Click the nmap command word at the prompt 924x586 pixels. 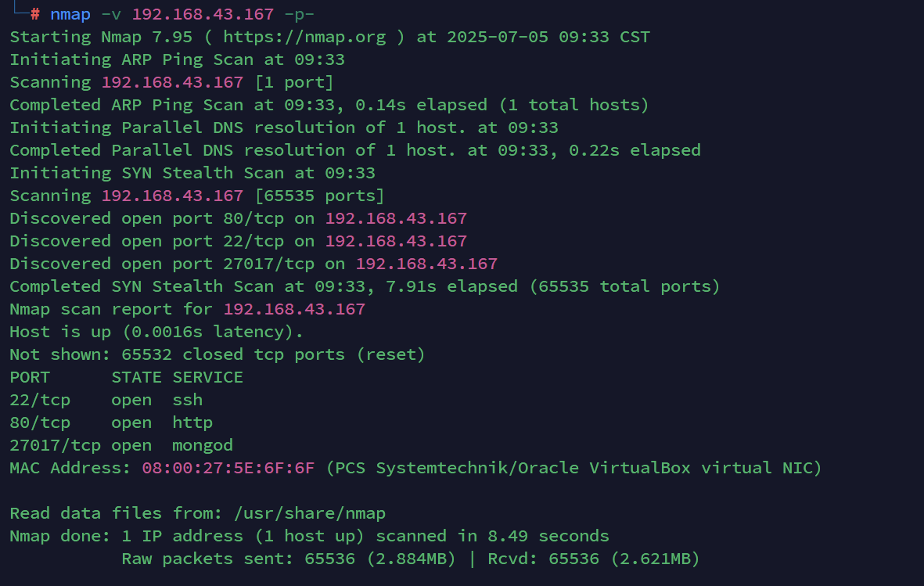point(70,14)
